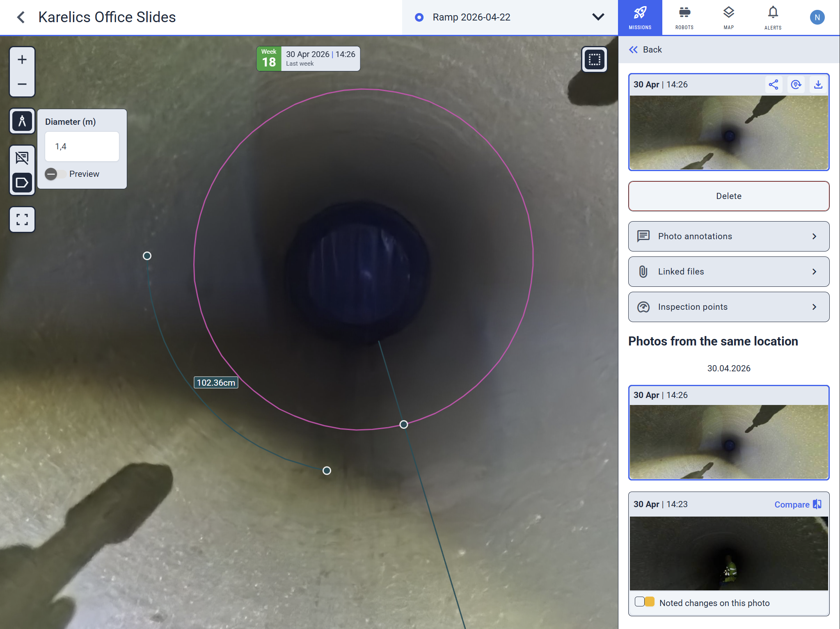
Task: Zoom out with the minus button
Action: click(22, 84)
